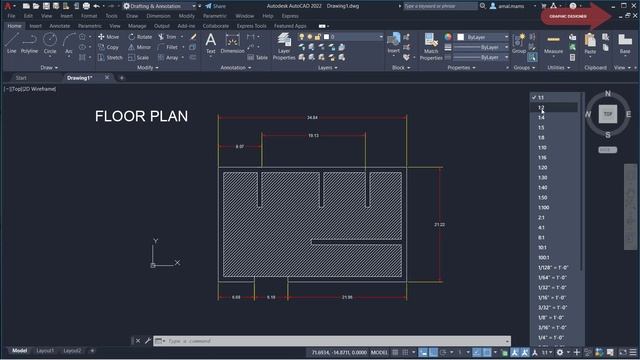This screenshot has height=360, width=640.
Task: Switch to the Parametric ribbon tab
Action: [90, 26]
